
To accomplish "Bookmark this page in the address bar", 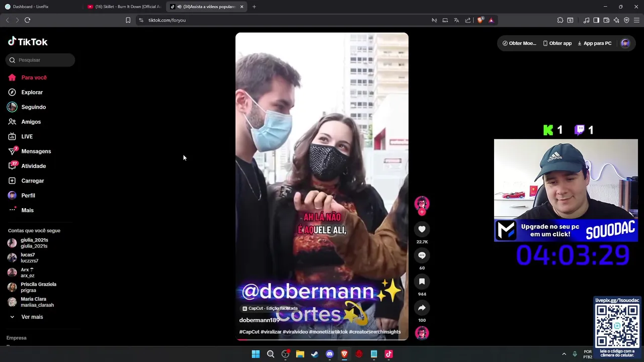I will pyautogui.click(x=128, y=20).
